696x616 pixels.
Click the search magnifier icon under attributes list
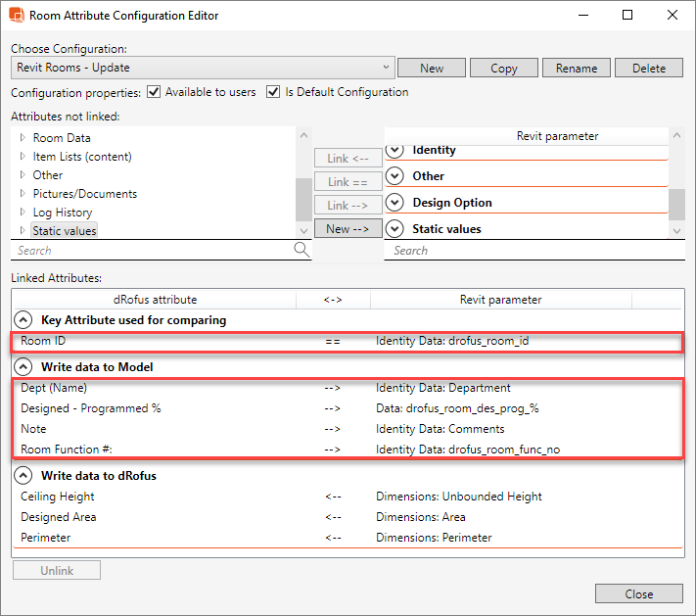[302, 250]
